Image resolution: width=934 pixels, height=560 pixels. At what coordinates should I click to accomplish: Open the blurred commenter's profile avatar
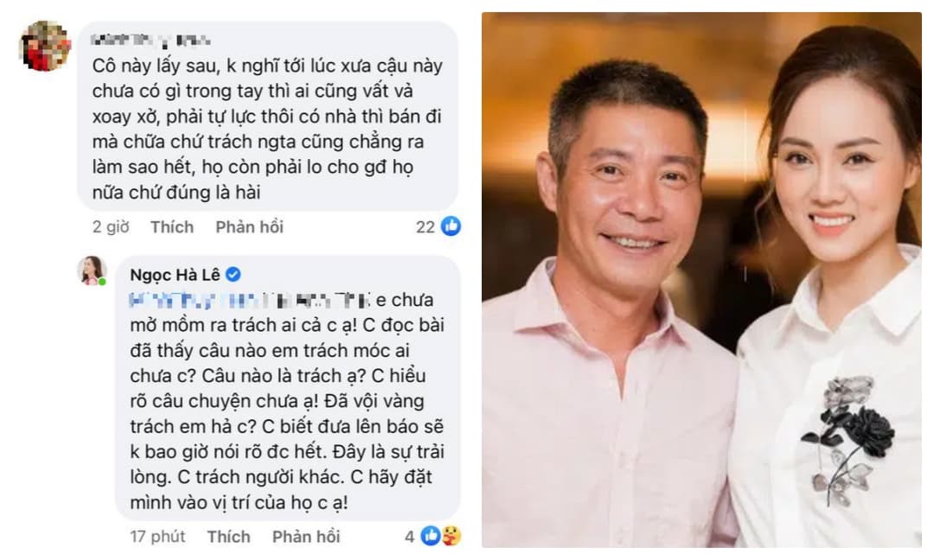coord(45,46)
